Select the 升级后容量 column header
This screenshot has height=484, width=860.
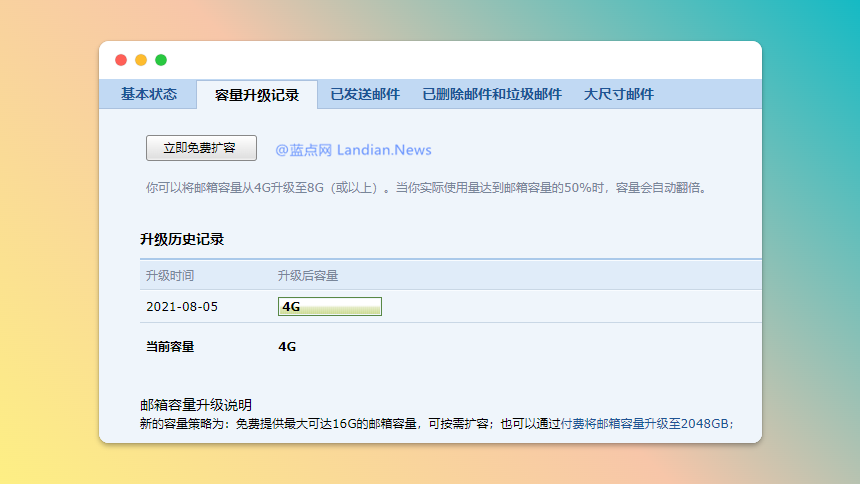click(307, 275)
